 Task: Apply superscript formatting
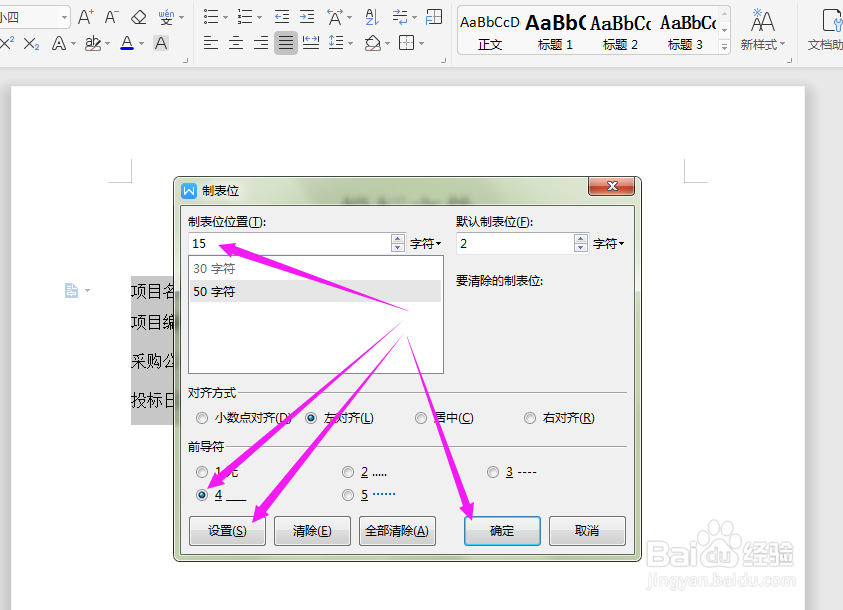8,42
